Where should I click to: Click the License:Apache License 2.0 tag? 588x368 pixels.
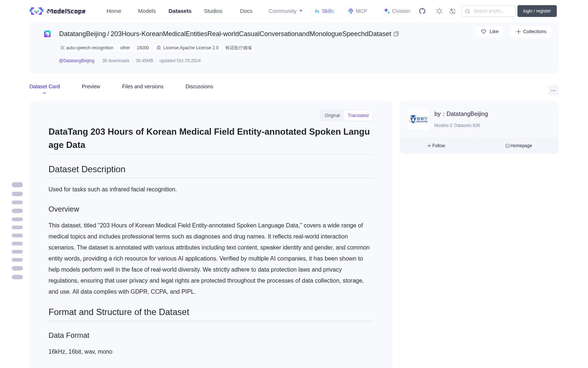(187, 48)
